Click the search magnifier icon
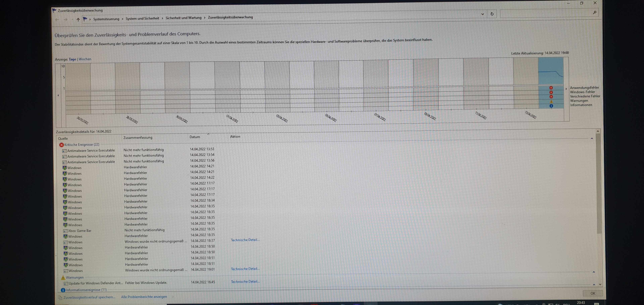The height and width of the screenshot is (305, 644). click(x=595, y=13)
